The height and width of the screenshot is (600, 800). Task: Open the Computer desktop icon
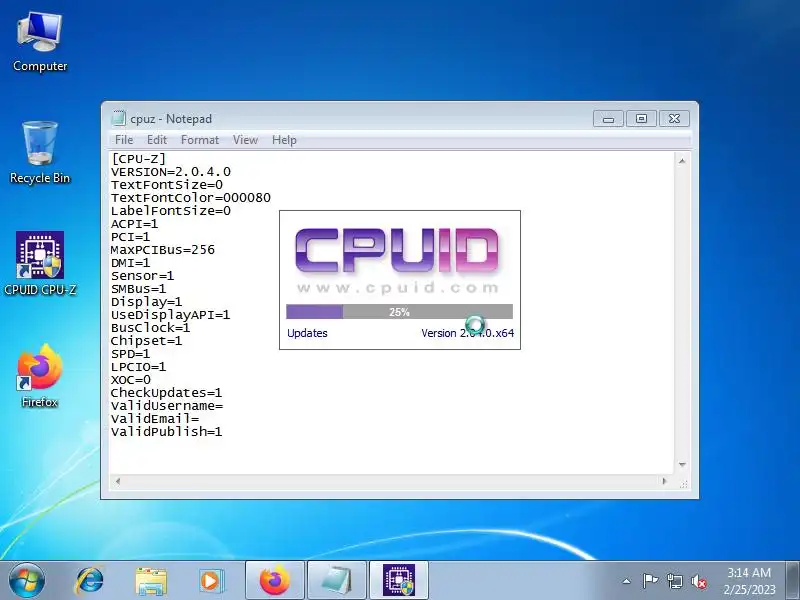click(40, 42)
